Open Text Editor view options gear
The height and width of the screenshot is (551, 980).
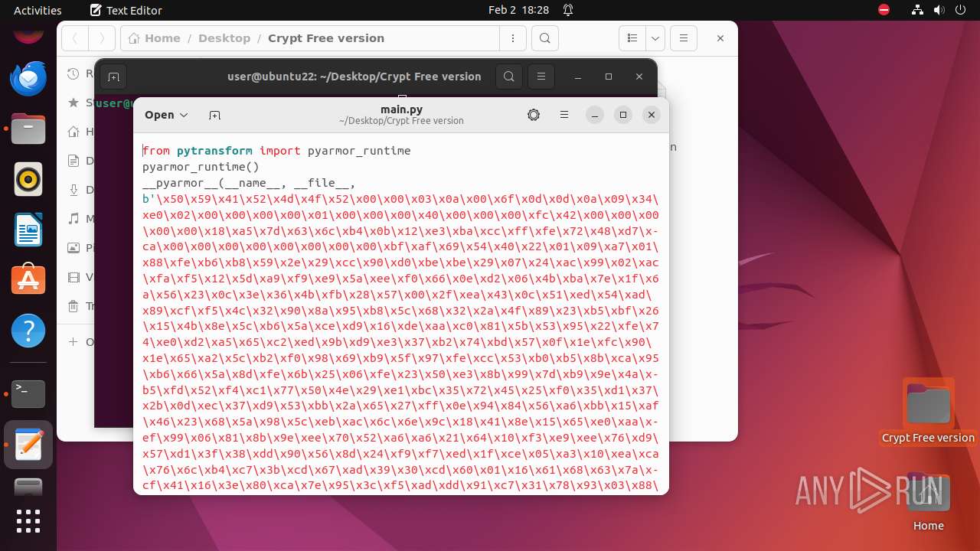click(x=534, y=115)
